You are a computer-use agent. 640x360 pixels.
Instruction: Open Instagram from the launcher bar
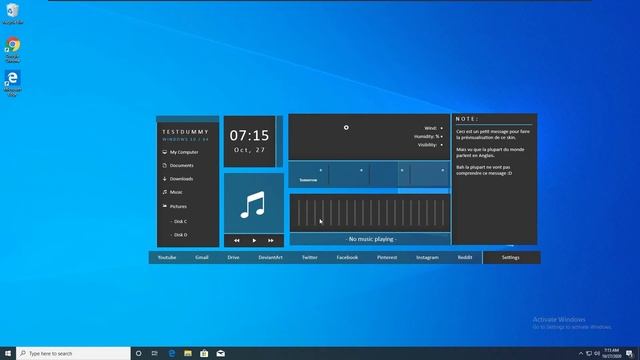tap(427, 258)
